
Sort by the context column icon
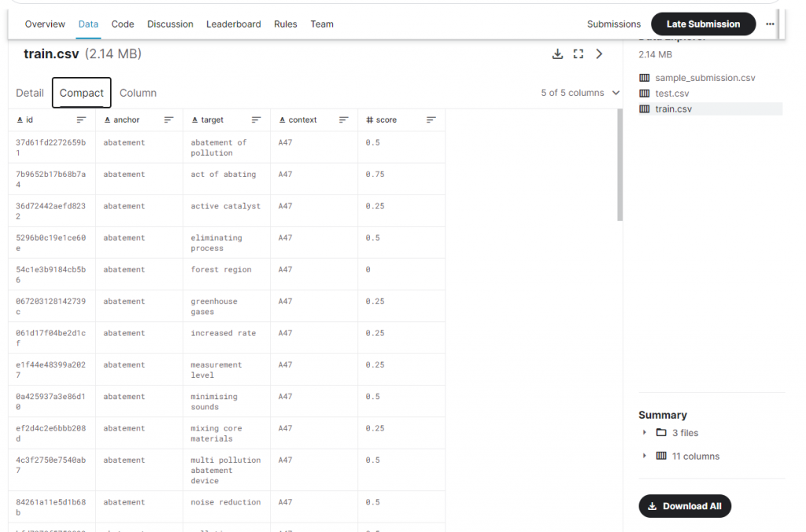click(343, 120)
